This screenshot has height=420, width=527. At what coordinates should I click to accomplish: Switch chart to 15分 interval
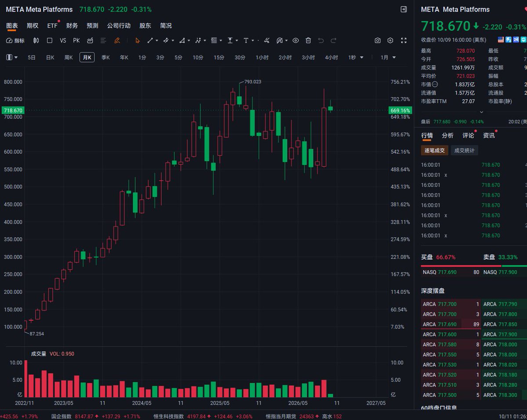tap(219, 57)
